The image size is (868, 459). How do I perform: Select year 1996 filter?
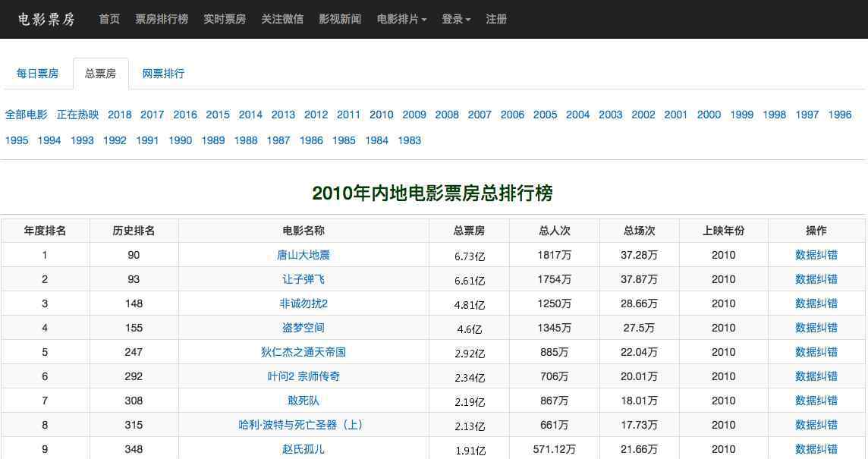840,115
